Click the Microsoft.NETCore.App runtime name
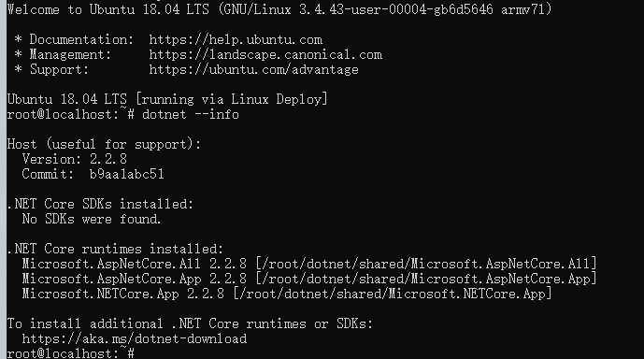The image size is (644, 359). [x=100, y=294]
